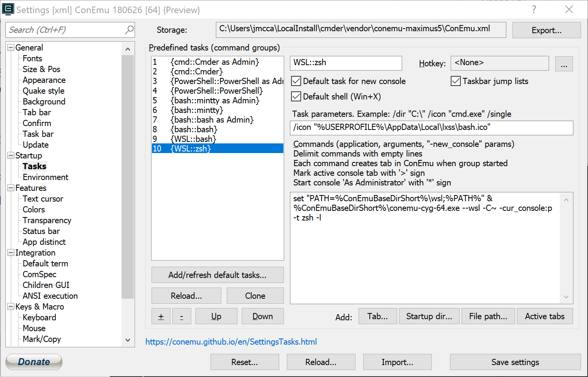This screenshot has width=588, height=377.
Task: Click "+" to add a new task
Action: 161,316
